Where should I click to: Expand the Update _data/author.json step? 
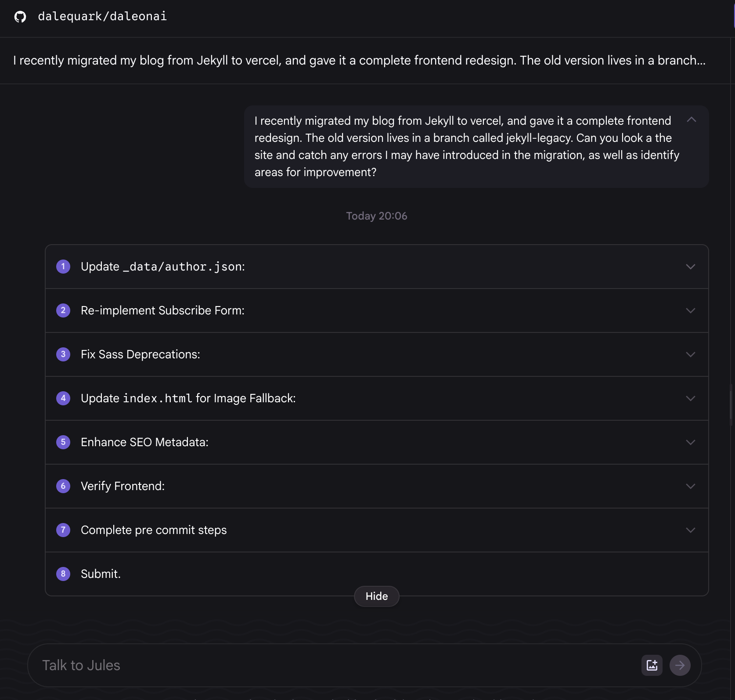click(x=690, y=267)
